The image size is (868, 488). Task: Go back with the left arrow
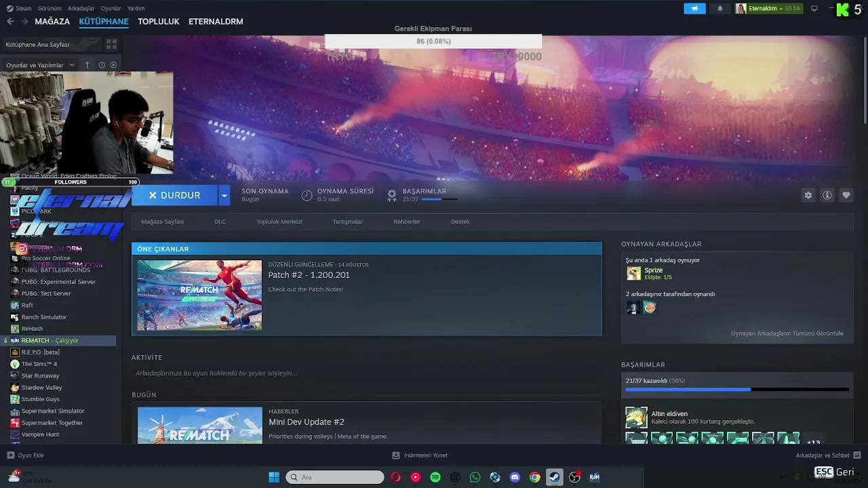pyautogui.click(x=10, y=22)
